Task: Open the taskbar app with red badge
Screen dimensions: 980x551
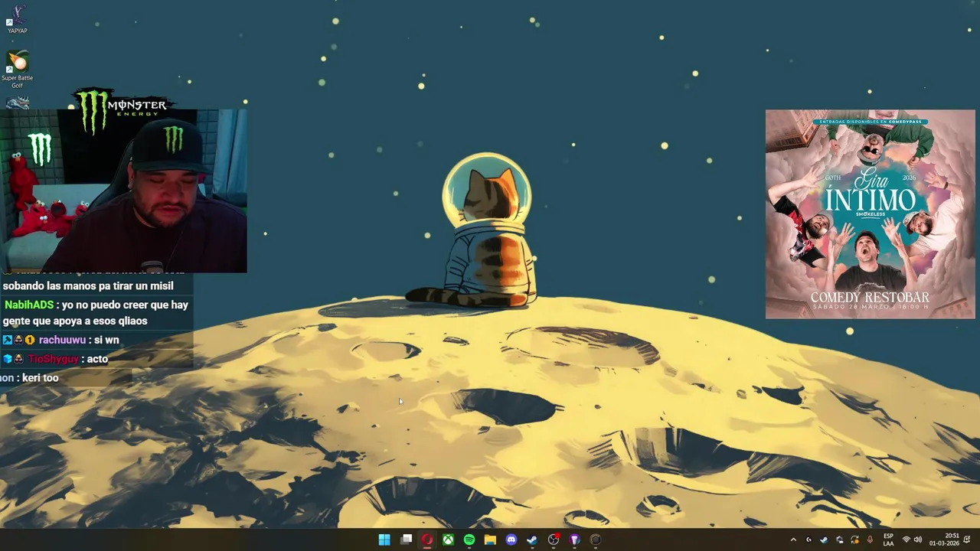Action: click(x=554, y=540)
